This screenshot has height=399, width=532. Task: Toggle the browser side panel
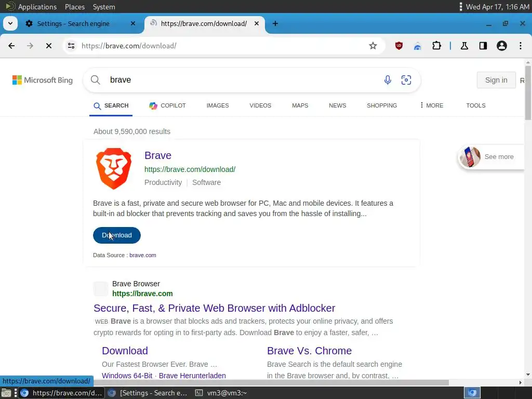pyautogui.click(x=483, y=46)
